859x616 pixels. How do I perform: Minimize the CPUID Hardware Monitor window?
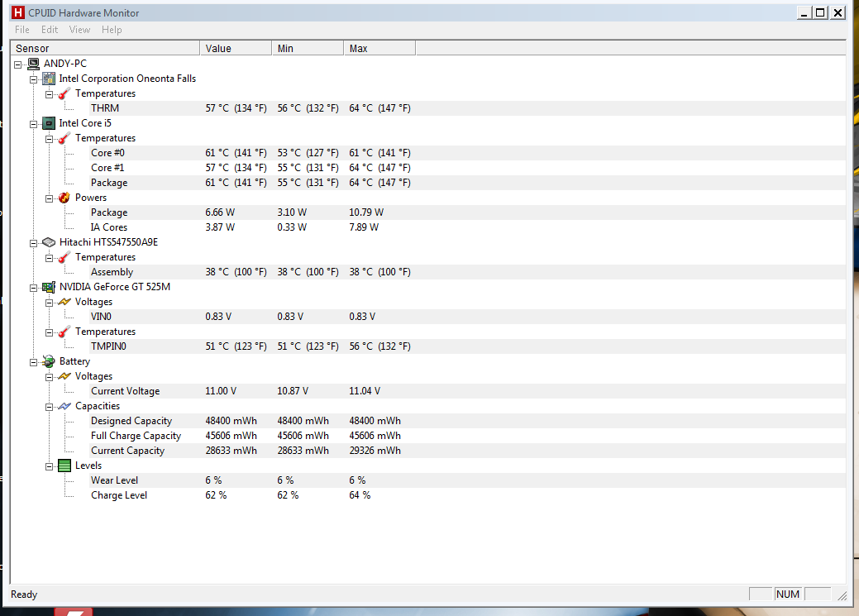[x=804, y=12]
